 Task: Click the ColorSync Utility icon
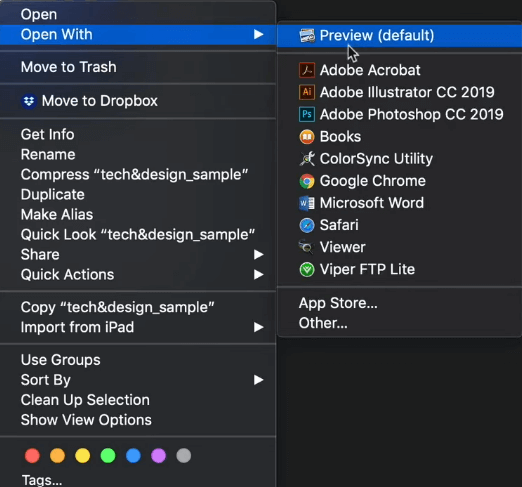(307, 159)
